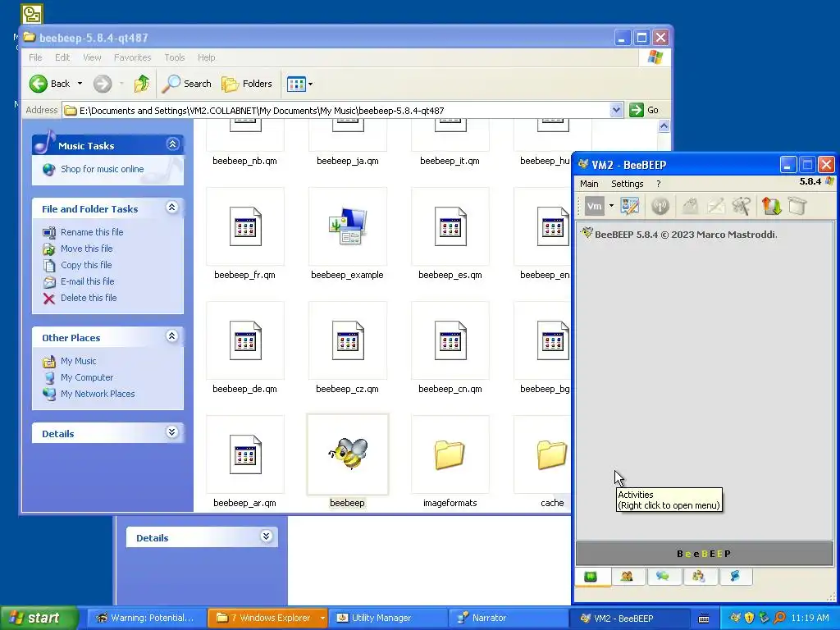Click the box icon at BeeBEEP toolbar end

click(797, 206)
